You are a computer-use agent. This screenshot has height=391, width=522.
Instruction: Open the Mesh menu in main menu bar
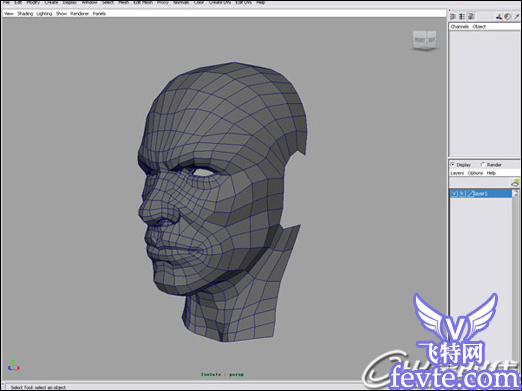pos(123,2)
